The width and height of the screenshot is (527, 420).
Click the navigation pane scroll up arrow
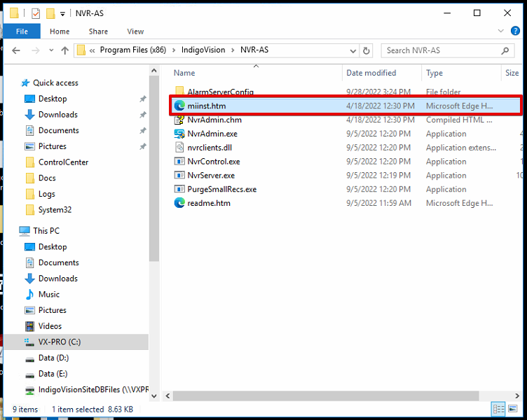point(154,71)
